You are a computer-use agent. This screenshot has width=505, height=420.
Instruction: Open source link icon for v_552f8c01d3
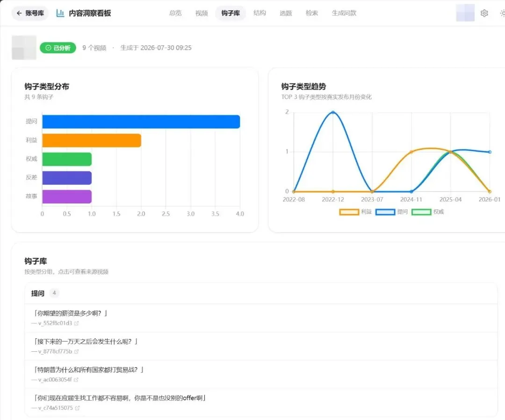pos(76,323)
